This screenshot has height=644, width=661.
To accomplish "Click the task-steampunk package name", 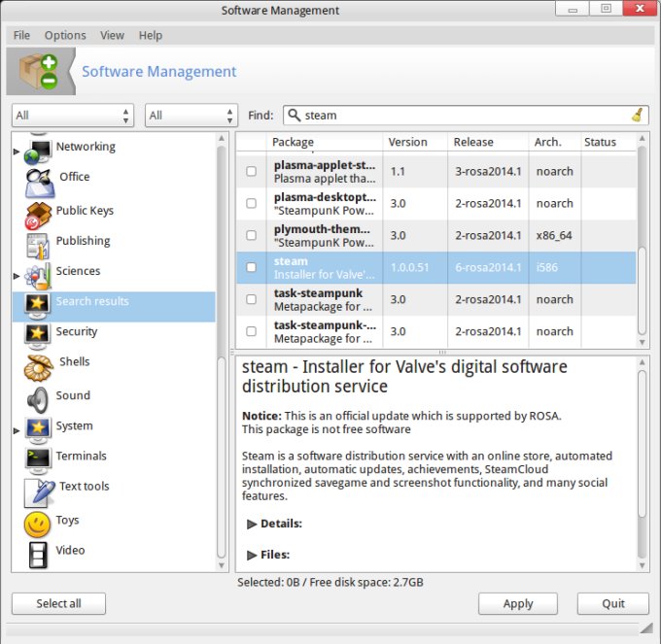I will pyautogui.click(x=318, y=292).
